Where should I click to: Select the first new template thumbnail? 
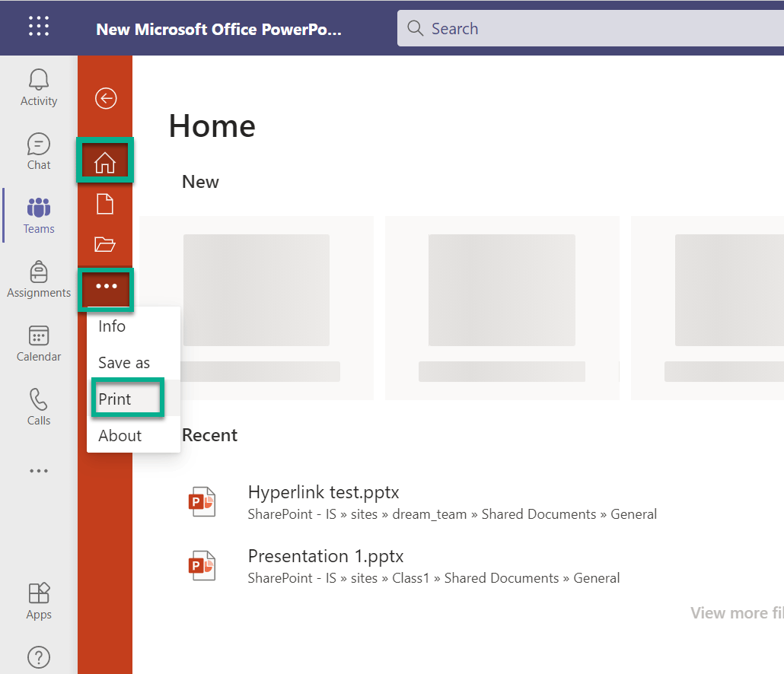pyautogui.click(x=257, y=308)
